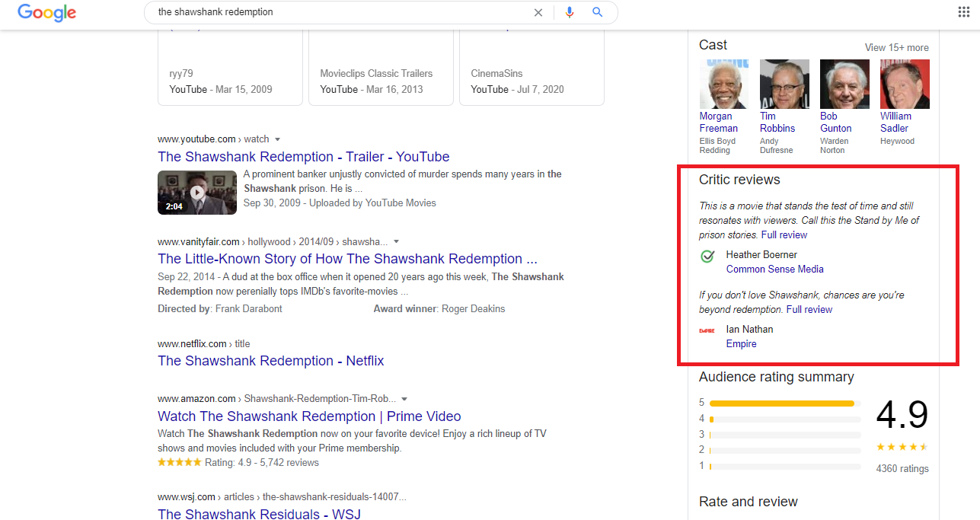Click the 'Ian Nathan' critic name
The height and width of the screenshot is (520, 980).
pyautogui.click(x=749, y=330)
